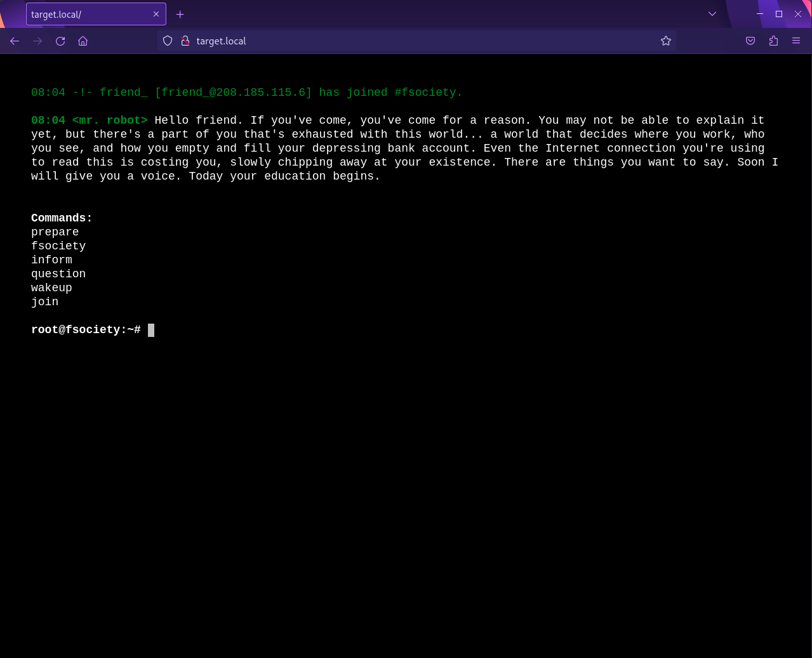The image size is (812, 658).
Task: Close the target.local tab
Action: tap(156, 14)
